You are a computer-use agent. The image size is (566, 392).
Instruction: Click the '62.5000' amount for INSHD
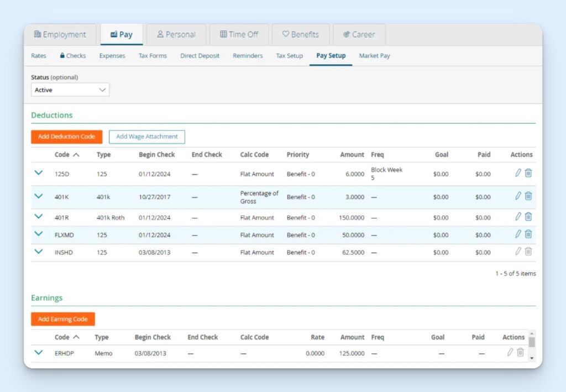(x=353, y=252)
